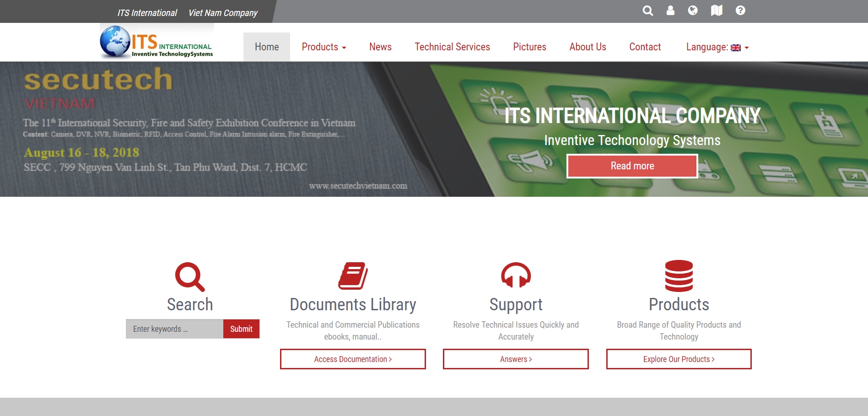The width and height of the screenshot is (868, 416).
Task: Open the Technical Services menu item
Action: [x=452, y=47]
